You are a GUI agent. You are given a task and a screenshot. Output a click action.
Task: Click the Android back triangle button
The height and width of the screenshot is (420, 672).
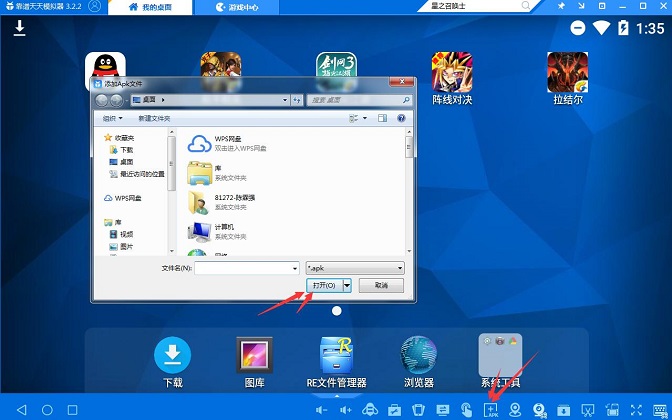(x=21, y=410)
